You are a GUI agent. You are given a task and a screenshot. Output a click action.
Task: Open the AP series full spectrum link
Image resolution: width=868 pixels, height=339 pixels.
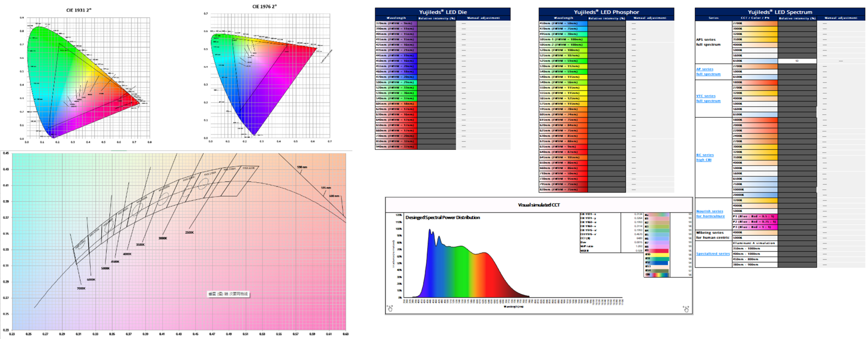[708, 72]
